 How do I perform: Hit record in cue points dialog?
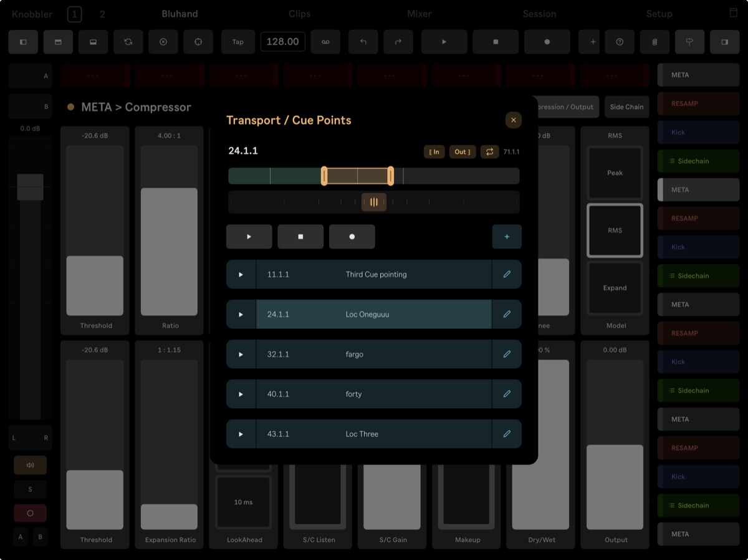coord(352,237)
